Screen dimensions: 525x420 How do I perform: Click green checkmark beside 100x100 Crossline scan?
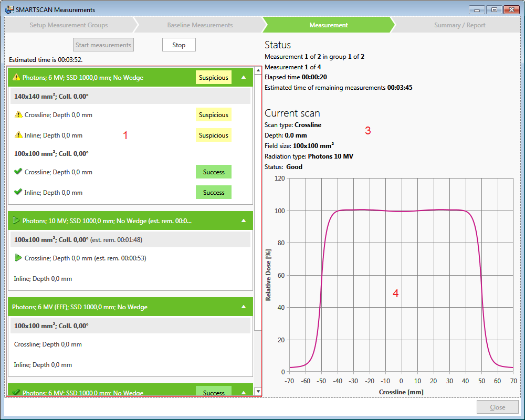(x=18, y=172)
